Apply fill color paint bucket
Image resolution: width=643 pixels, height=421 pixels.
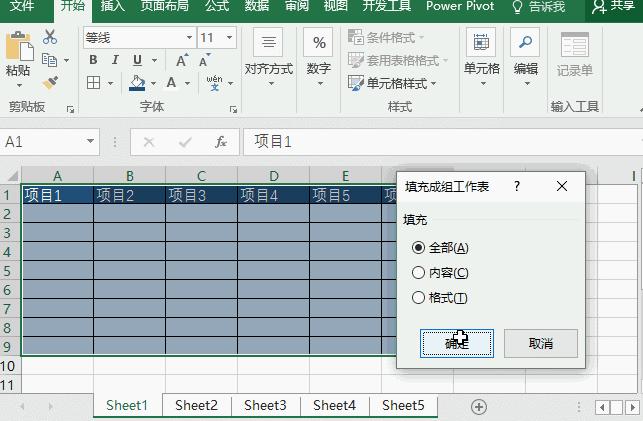pyautogui.click(x=137, y=83)
